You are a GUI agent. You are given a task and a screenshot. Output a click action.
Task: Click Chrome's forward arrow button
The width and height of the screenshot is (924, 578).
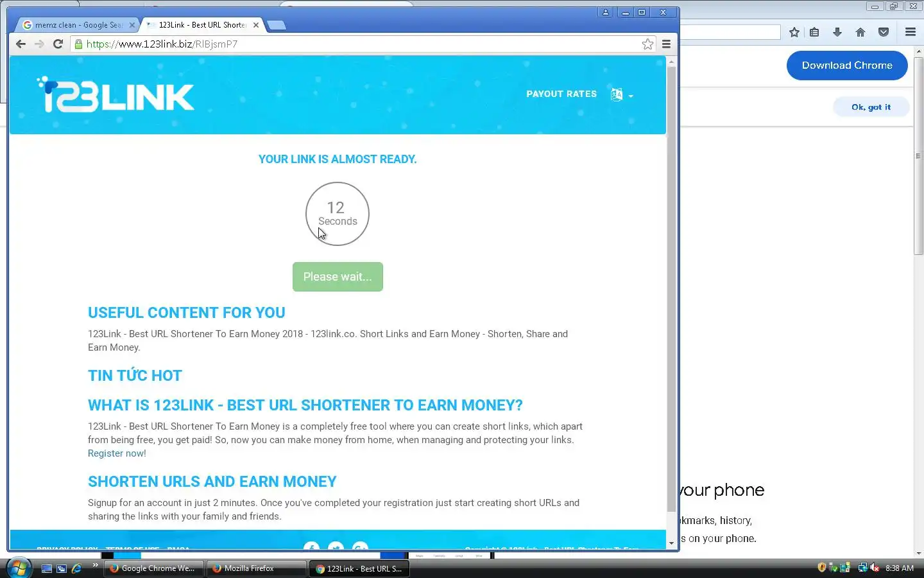point(39,44)
